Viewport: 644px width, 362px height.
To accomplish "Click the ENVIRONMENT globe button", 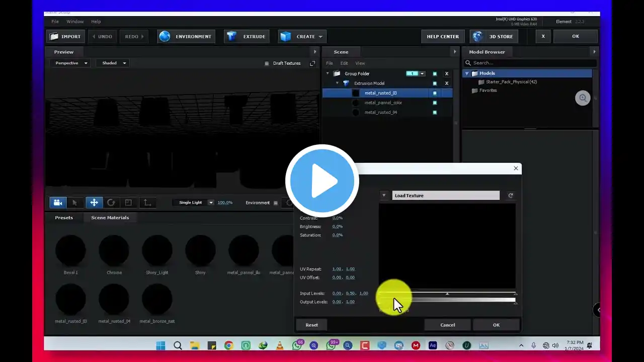I will click(186, 37).
